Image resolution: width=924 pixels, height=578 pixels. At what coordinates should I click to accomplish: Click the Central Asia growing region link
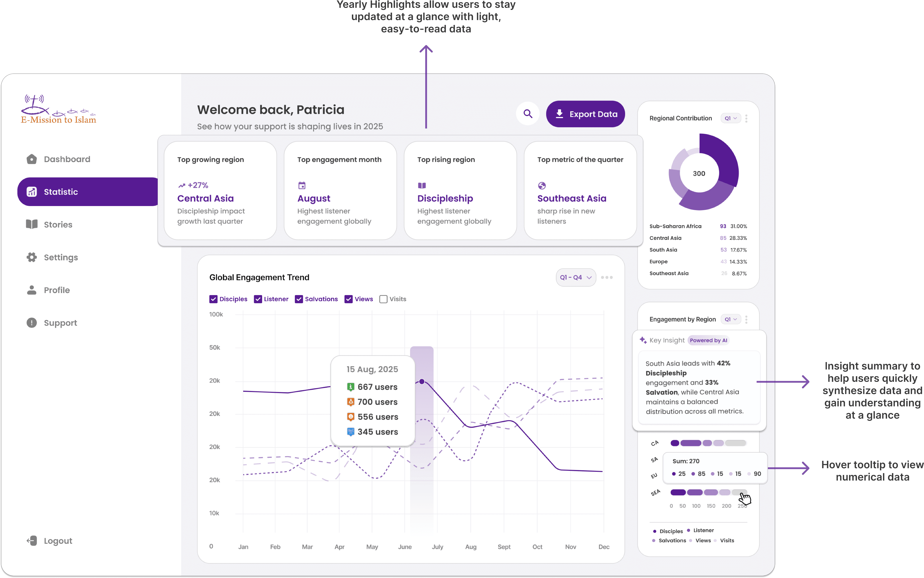(205, 198)
